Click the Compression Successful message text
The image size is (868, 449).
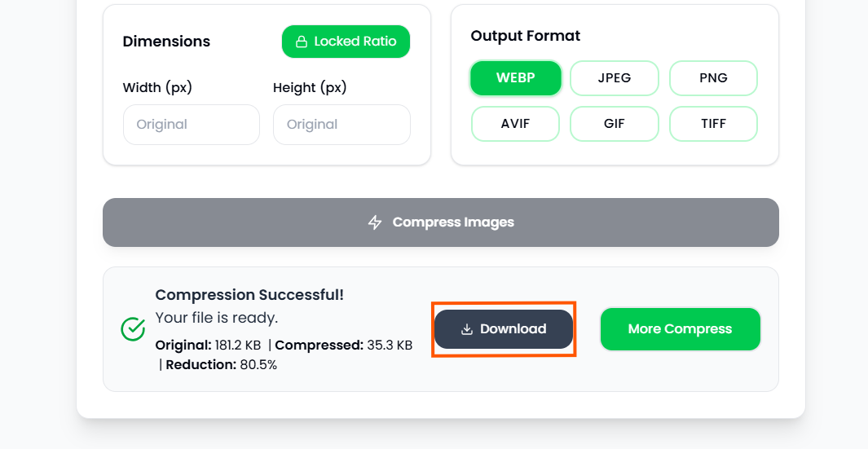[x=249, y=295]
